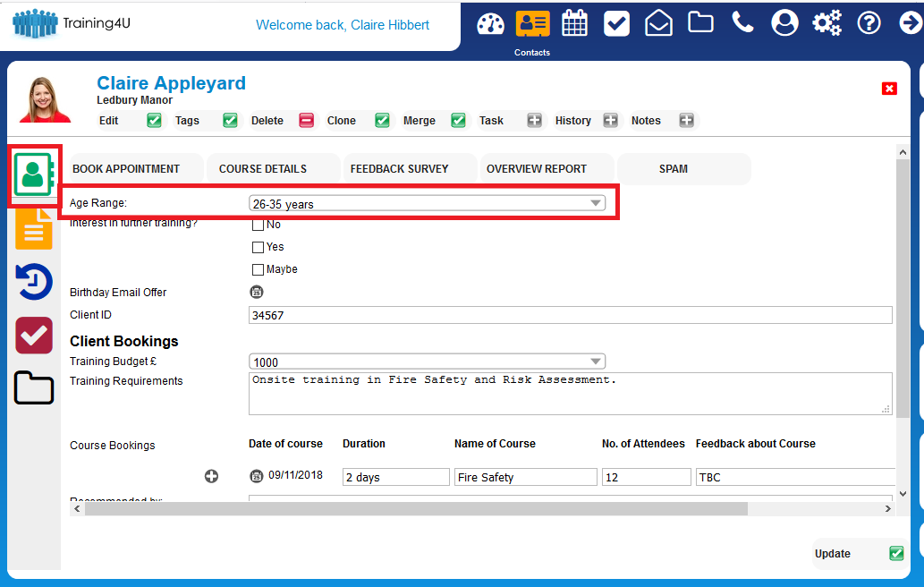Open the Tasks checkmark icon in top bar
This screenshot has width=924, height=587.
pyautogui.click(x=616, y=24)
